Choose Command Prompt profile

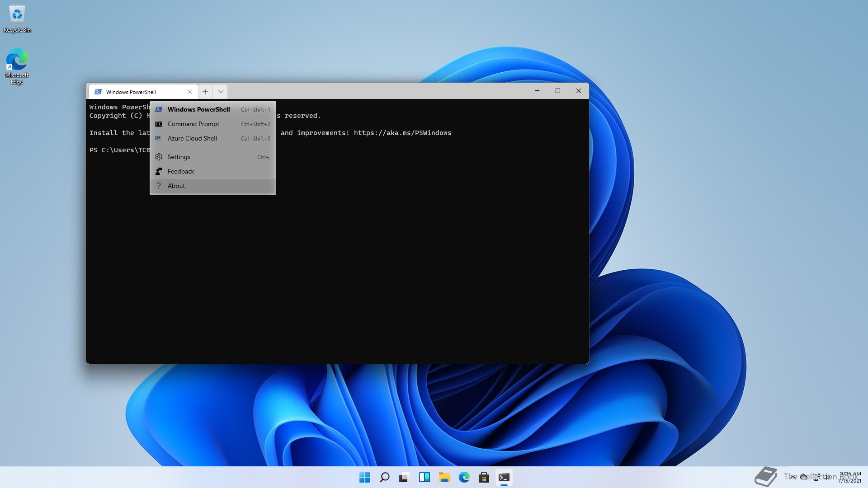click(212, 124)
